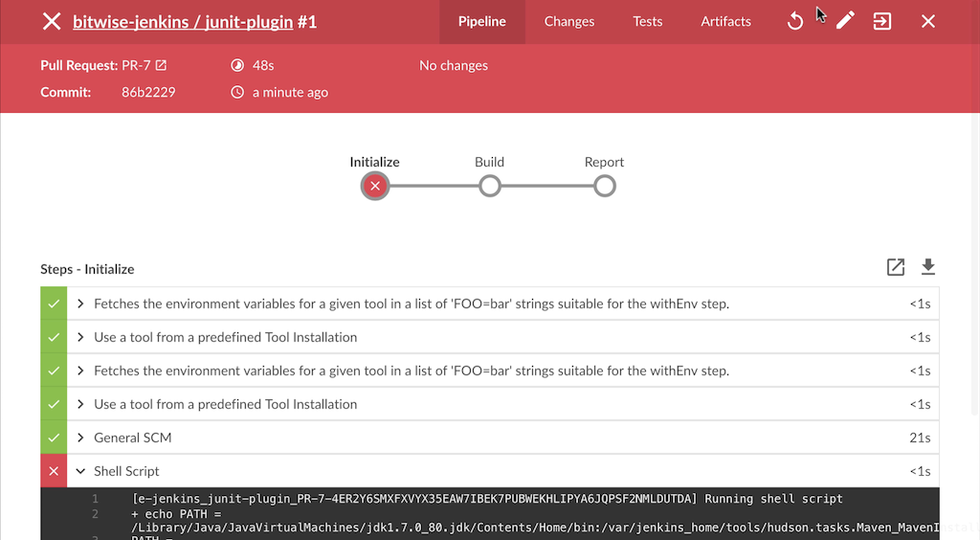Click the go to classic icon
Image resolution: width=980 pixels, height=540 pixels.
(882, 21)
